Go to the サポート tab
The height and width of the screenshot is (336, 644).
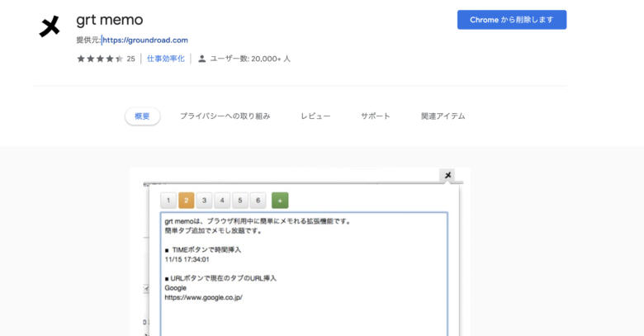click(x=376, y=116)
